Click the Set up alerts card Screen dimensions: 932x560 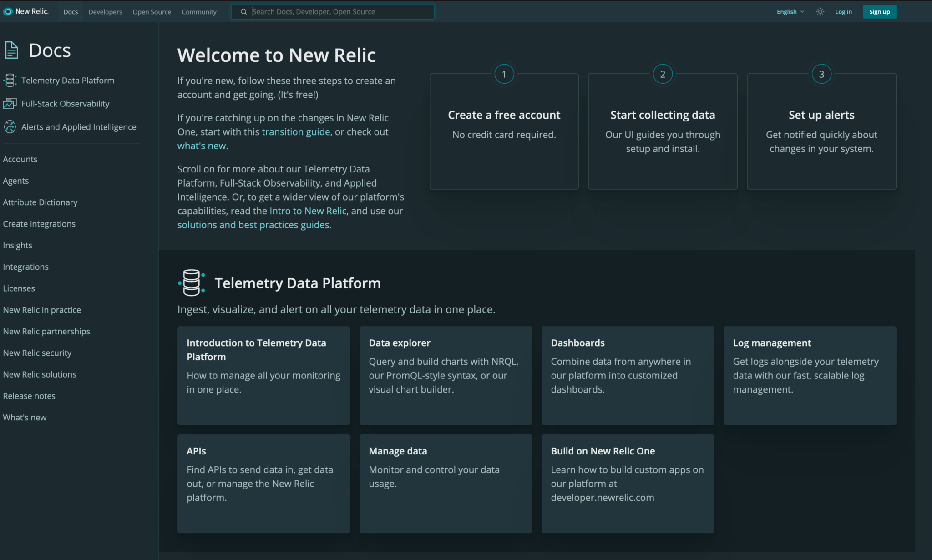[x=821, y=131]
